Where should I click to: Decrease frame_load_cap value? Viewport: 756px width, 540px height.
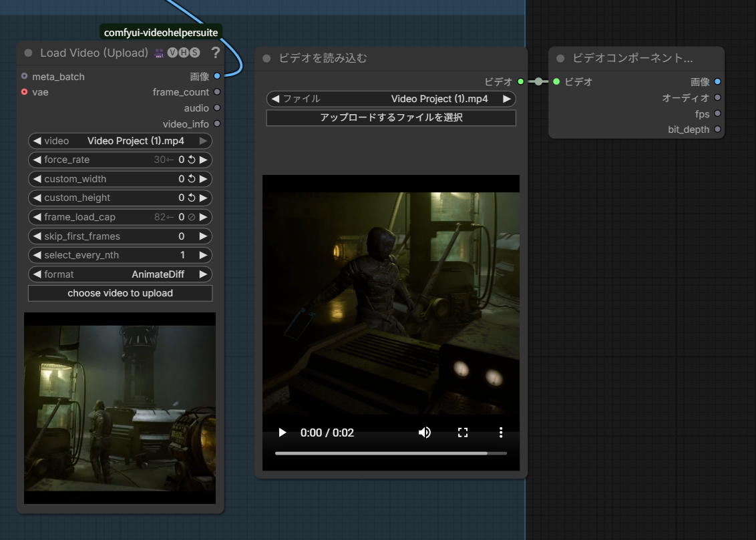(37, 217)
